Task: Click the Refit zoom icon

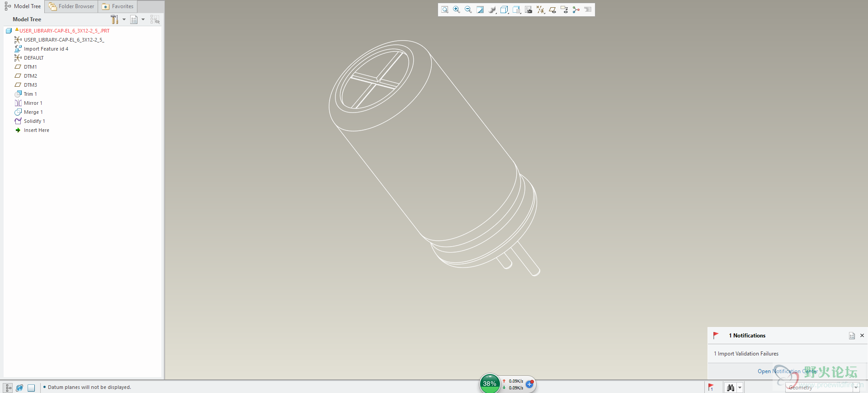Action: coord(445,9)
